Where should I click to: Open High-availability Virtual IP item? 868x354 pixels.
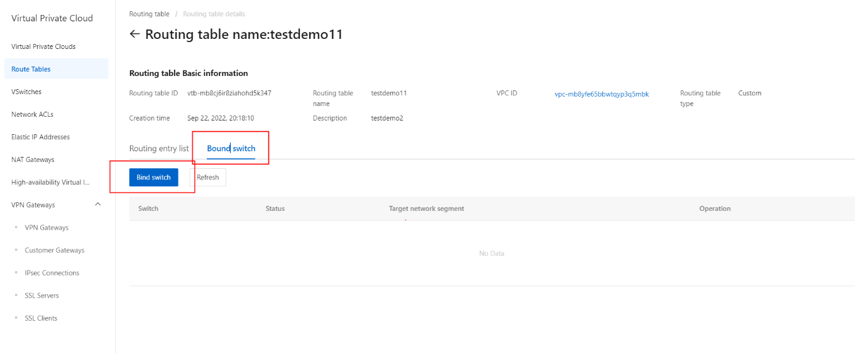tap(50, 182)
